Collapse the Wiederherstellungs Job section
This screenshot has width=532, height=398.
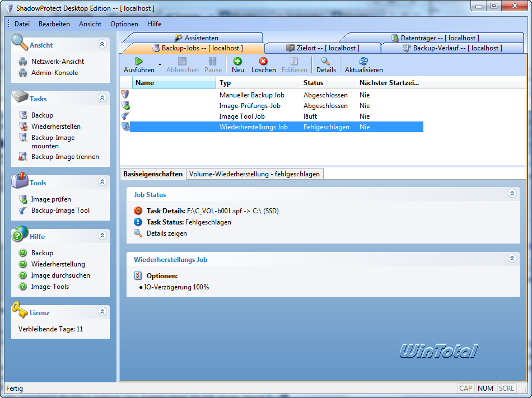(512, 258)
